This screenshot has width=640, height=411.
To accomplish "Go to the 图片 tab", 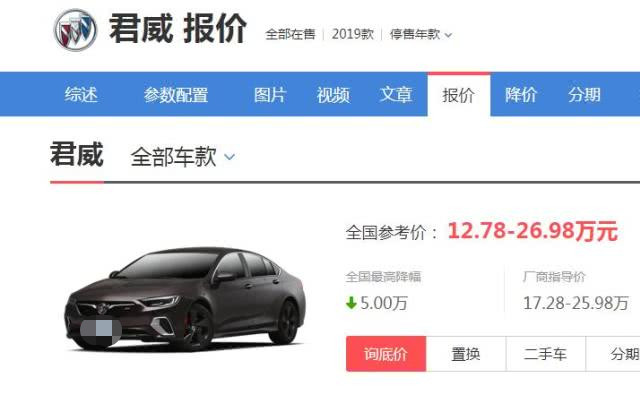I will pyautogui.click(x=270, y=95).
